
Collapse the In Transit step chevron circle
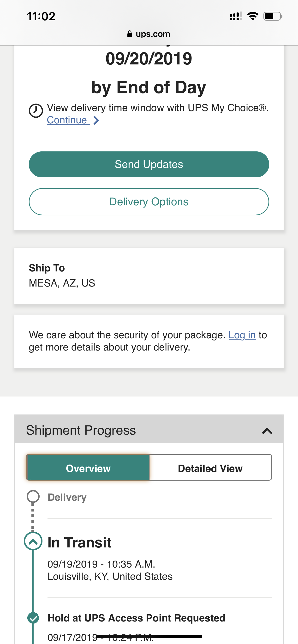click(x=33, y=541)
